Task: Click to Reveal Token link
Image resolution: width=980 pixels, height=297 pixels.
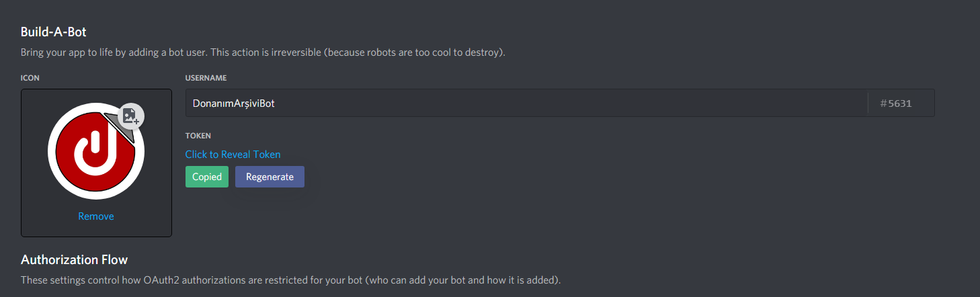Action: pyautogui.click(x=233, y=155)
